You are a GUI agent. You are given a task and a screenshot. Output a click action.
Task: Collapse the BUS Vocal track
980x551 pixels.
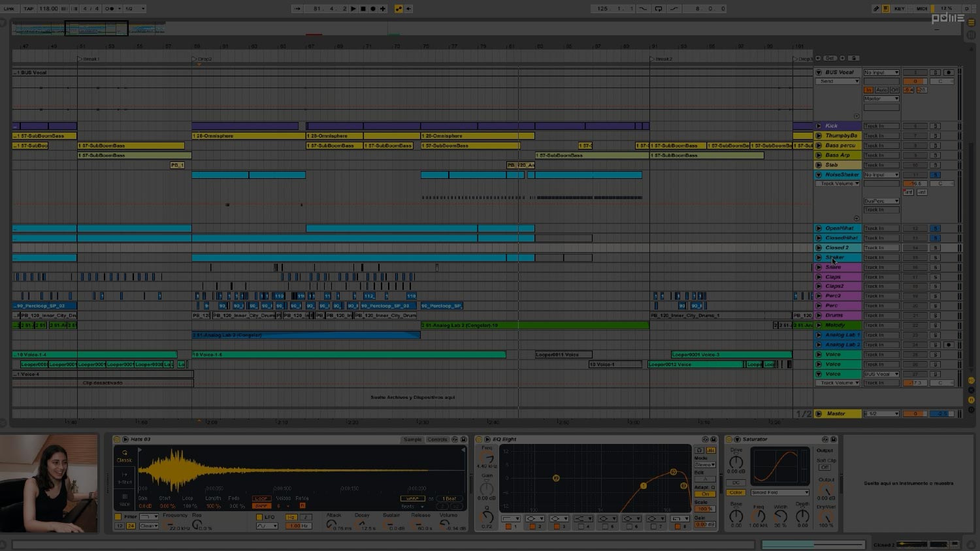pyautogui.click(x=819, y=72)
